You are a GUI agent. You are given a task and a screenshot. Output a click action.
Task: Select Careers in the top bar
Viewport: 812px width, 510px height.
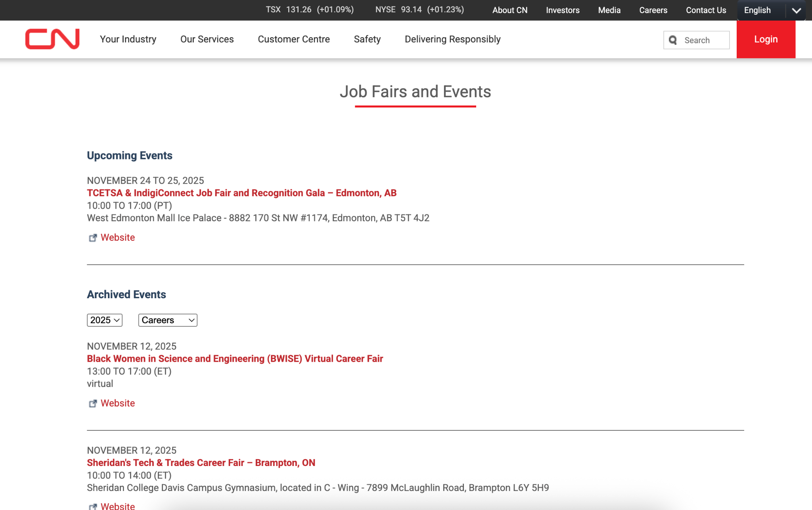pos(653,10)
